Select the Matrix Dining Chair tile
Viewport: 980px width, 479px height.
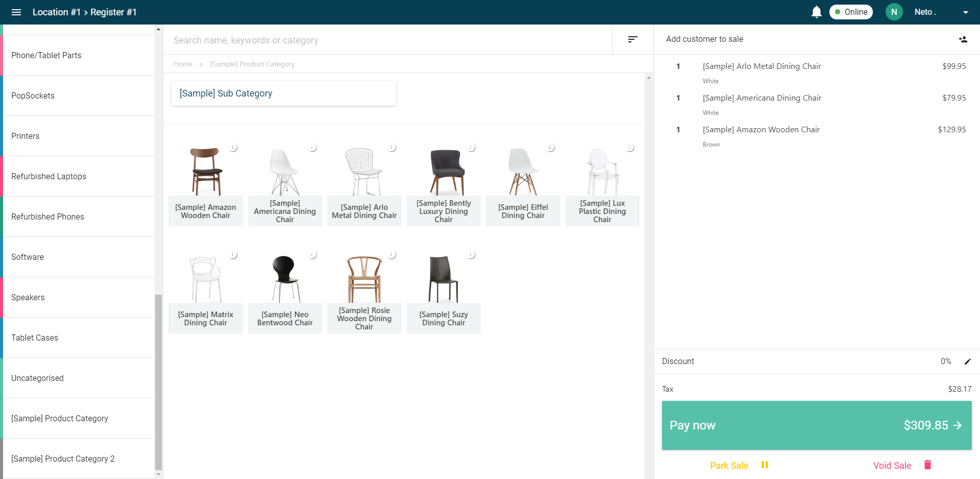point(206,291)
